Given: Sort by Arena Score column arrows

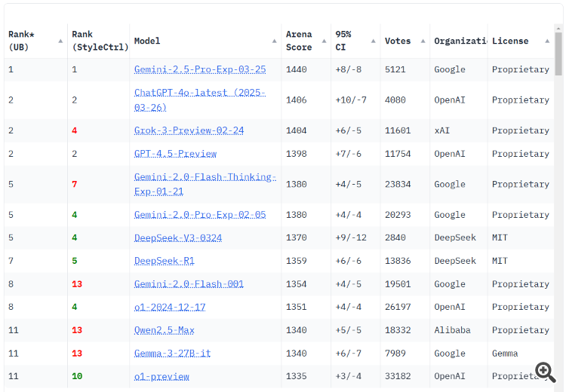Looking at the screenshot, I should point(324,41).
